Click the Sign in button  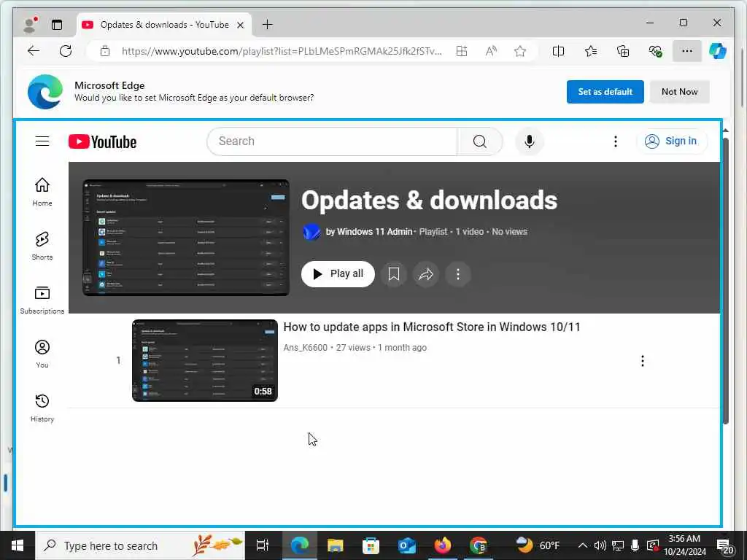[x=672, y=141]
